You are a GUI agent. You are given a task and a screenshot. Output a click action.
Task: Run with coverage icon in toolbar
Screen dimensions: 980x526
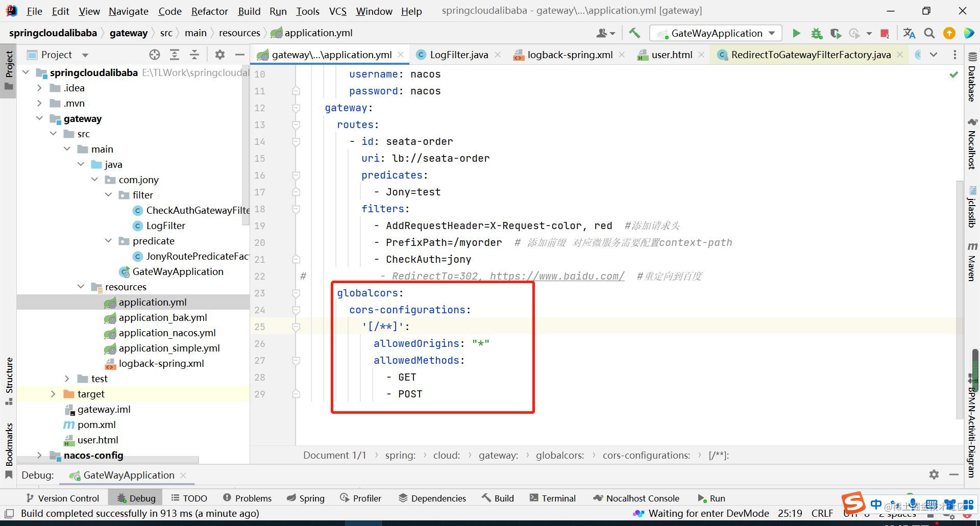[x=836, y=33]
